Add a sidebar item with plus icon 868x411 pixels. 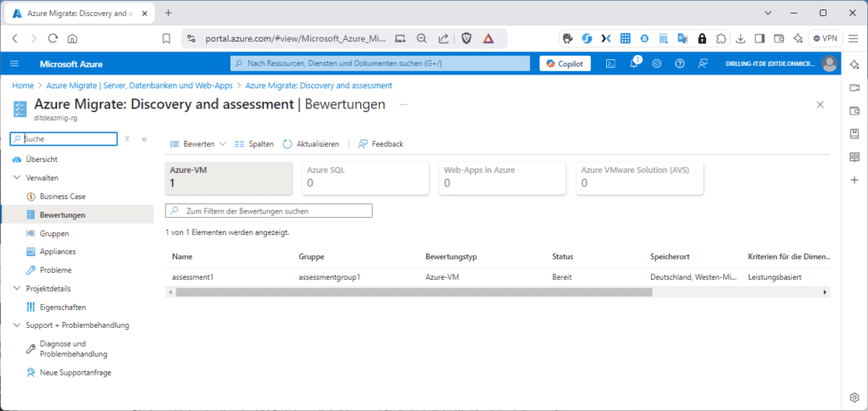click(854, 181)
